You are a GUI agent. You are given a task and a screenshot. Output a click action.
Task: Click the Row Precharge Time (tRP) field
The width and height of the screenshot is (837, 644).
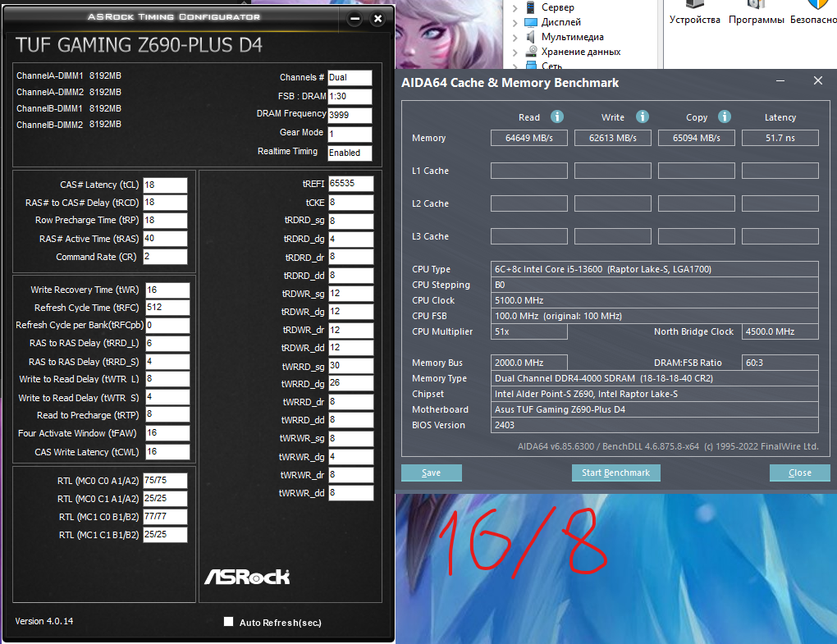point(166,221)
